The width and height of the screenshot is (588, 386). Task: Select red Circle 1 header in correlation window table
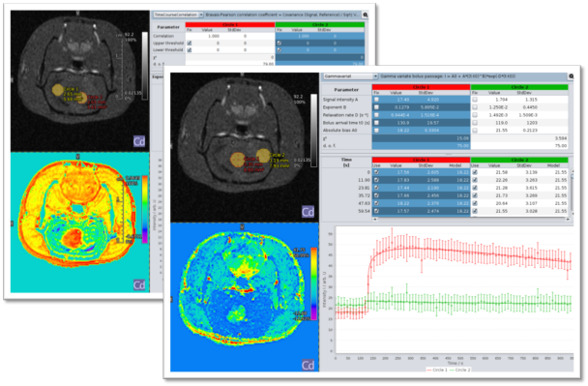pos(230,25)
